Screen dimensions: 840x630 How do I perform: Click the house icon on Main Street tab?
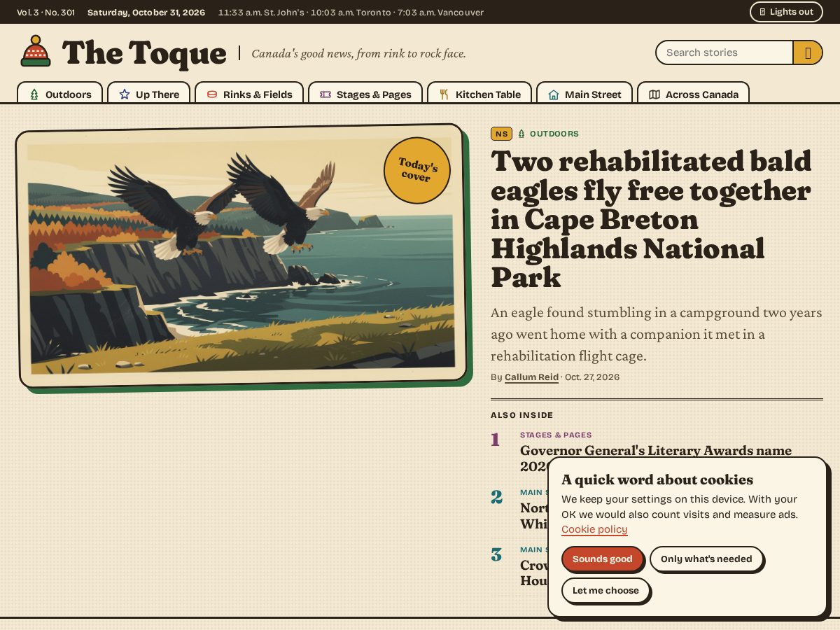554,94
